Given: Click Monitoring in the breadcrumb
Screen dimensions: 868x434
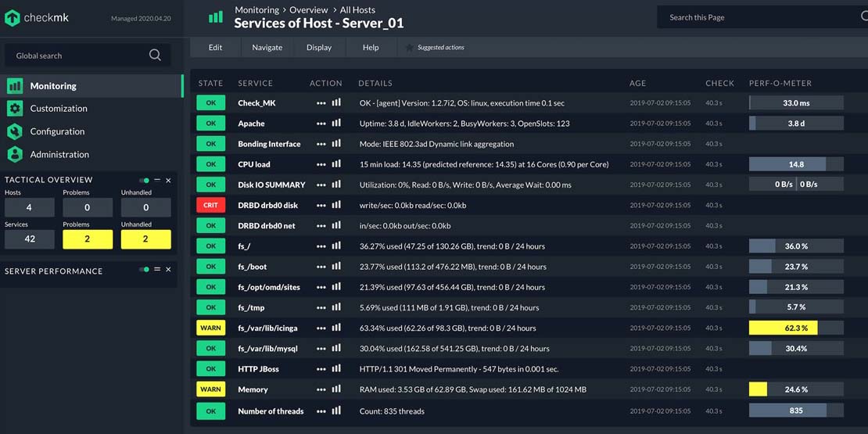Looking at the screenshot, I should click(256, 10).
